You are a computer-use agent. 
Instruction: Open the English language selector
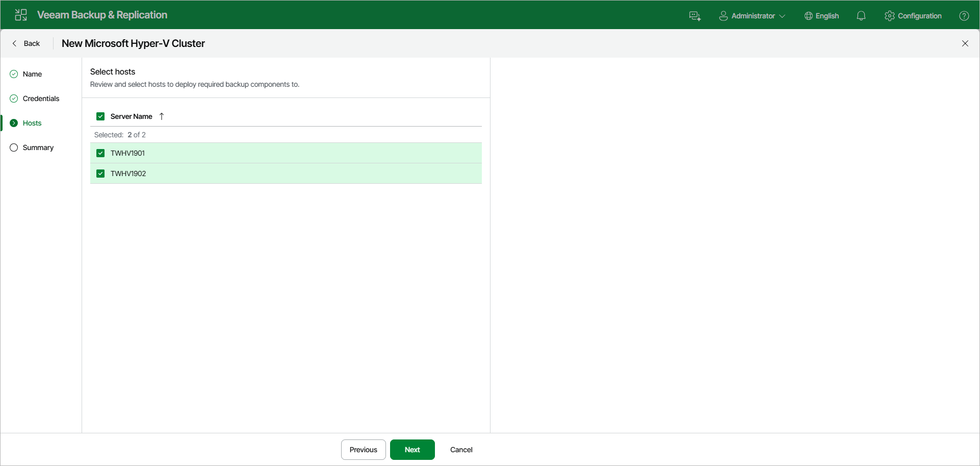(827, 16)
